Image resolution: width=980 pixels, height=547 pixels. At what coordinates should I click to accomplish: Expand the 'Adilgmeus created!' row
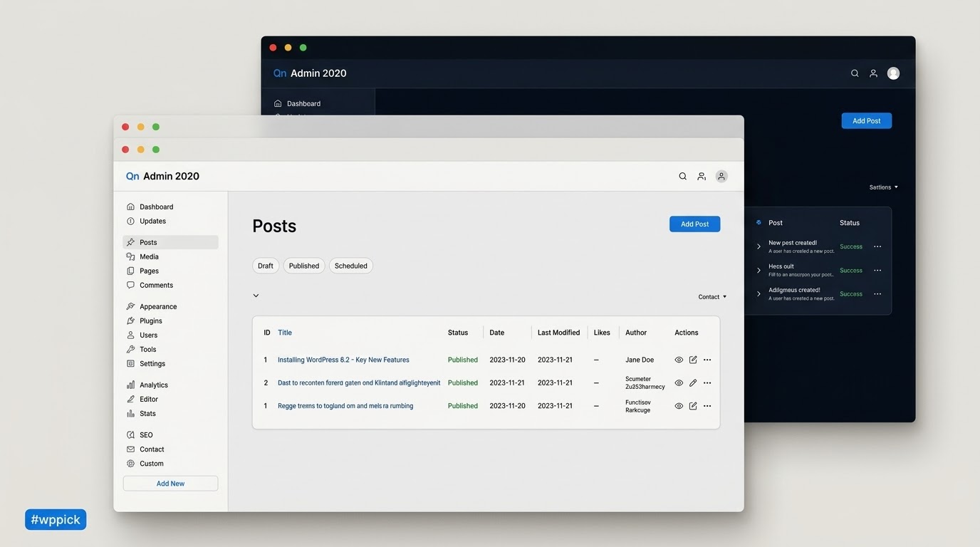[759, 293]
